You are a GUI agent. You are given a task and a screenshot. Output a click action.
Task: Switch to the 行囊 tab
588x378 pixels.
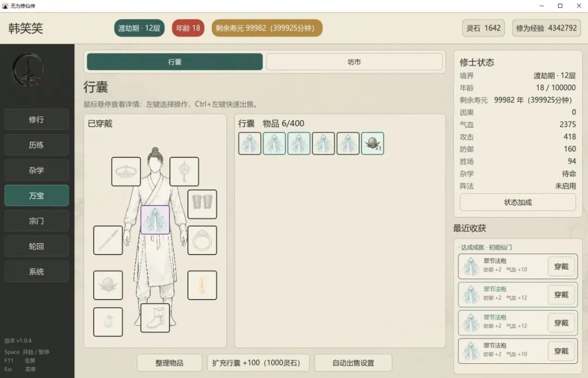[x=175, y=62]
